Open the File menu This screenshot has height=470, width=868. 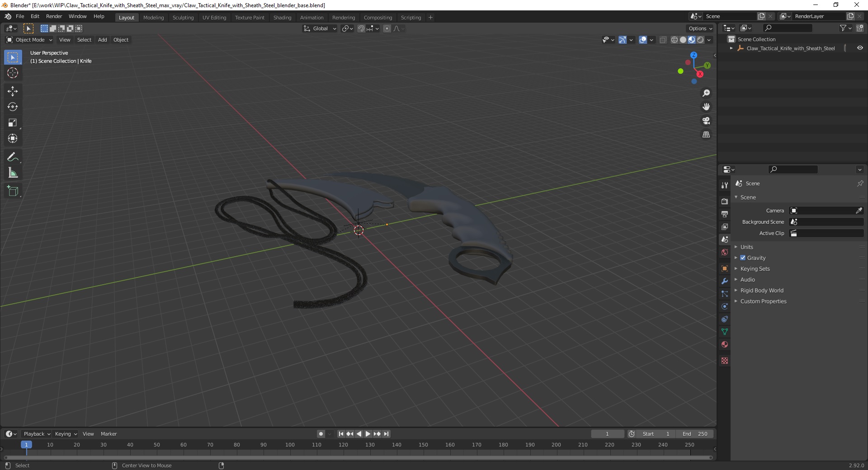tap(20, 16)
